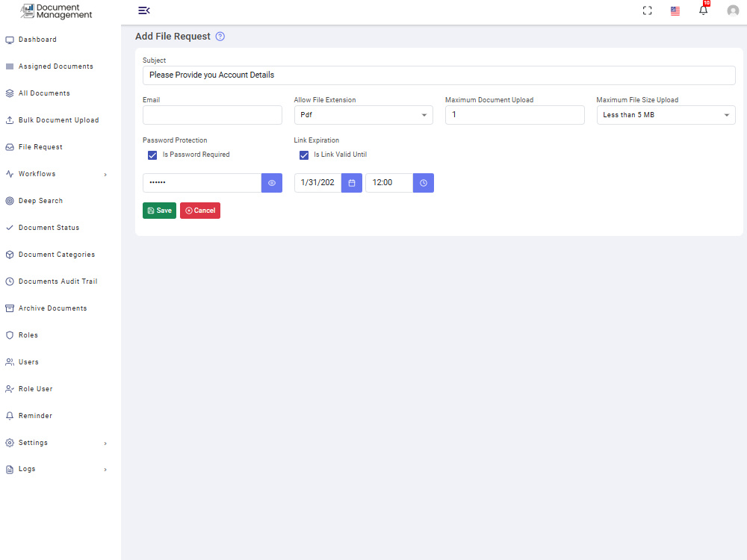This screenshot has height=560, width=747.
Task: Click the All Documents layers icon
Action: (x=10, y=93)
